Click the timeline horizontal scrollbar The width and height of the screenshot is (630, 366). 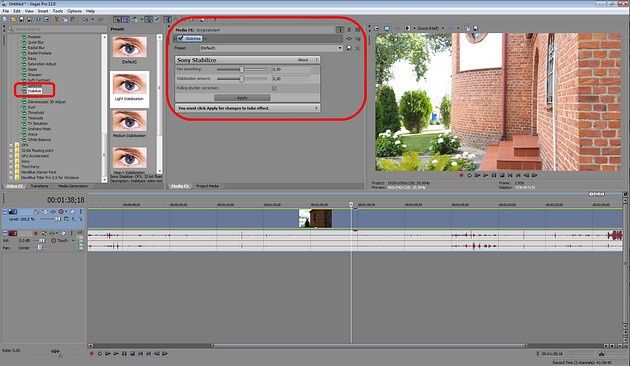pos(370,346)
